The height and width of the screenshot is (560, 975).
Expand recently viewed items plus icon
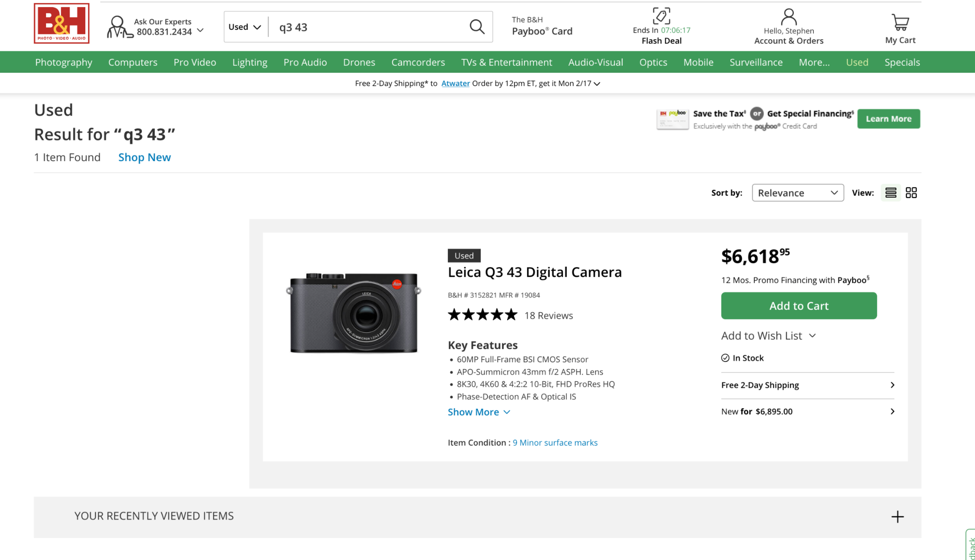897,517
